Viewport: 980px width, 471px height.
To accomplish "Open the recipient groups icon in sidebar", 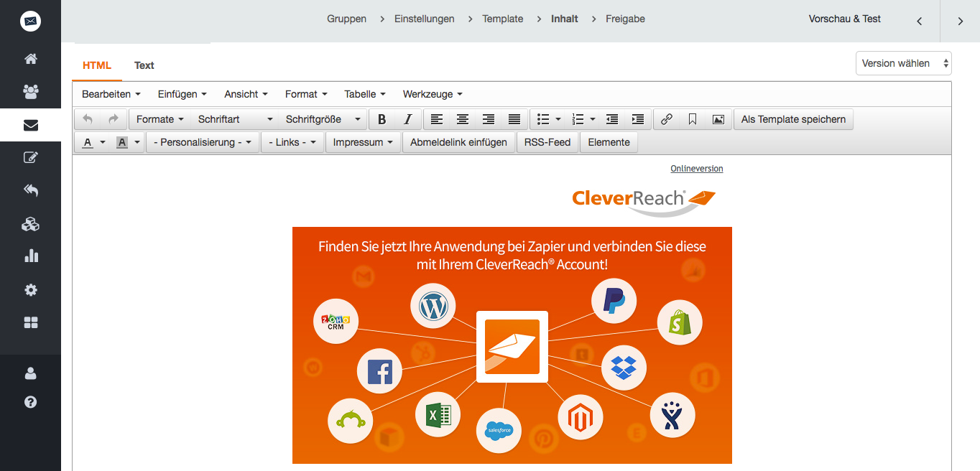I will 30,92.
